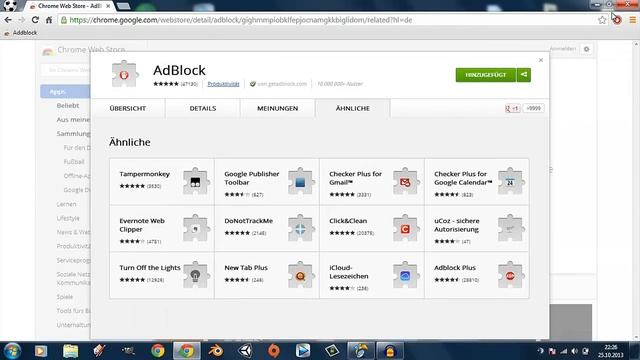Viewport: 640px width, 360px height.
Task: Open the Adblock Plus ABP icon
Action: [511, 275]
